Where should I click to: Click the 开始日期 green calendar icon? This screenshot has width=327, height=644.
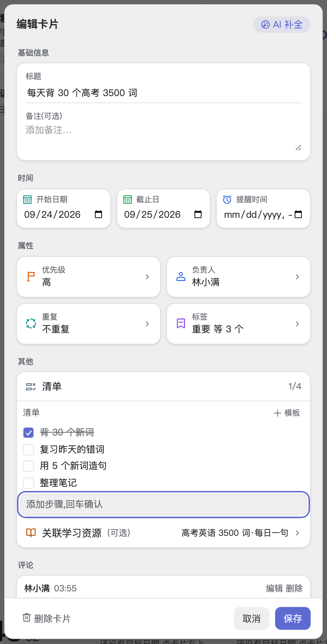(27, 200)
